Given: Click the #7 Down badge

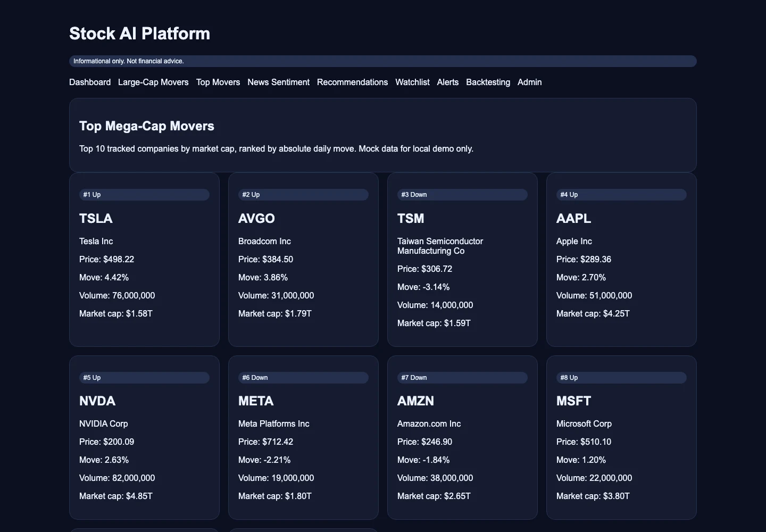Looking at the screenshot, I should point(462,378).
